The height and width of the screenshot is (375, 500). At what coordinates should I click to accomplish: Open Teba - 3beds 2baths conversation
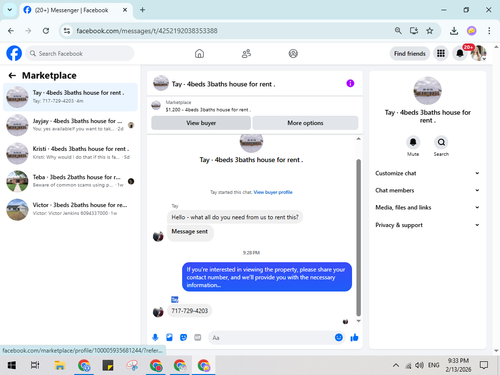(x=70, y=181)
